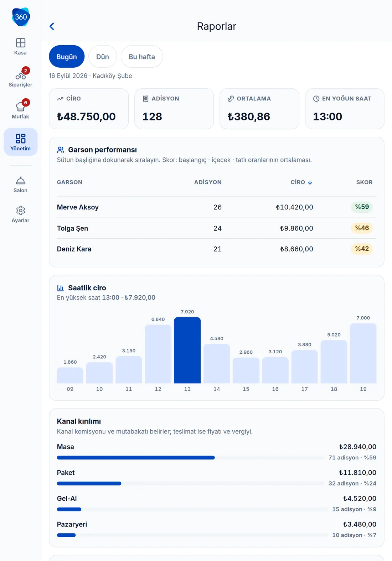Image resolution: width=392 pixels, height=561 pixels.
Task: Toggle Ciro column sort direction
Action: (301, 182)
